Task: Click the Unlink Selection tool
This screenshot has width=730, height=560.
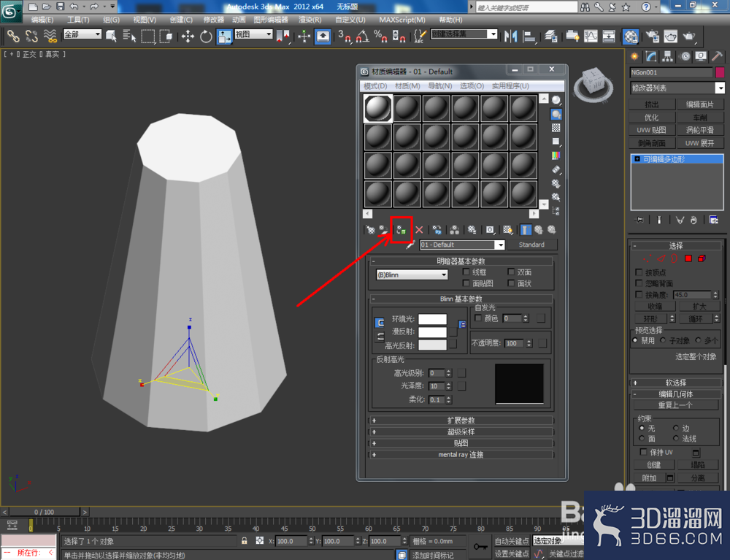Action: click(x=31, y=36)
